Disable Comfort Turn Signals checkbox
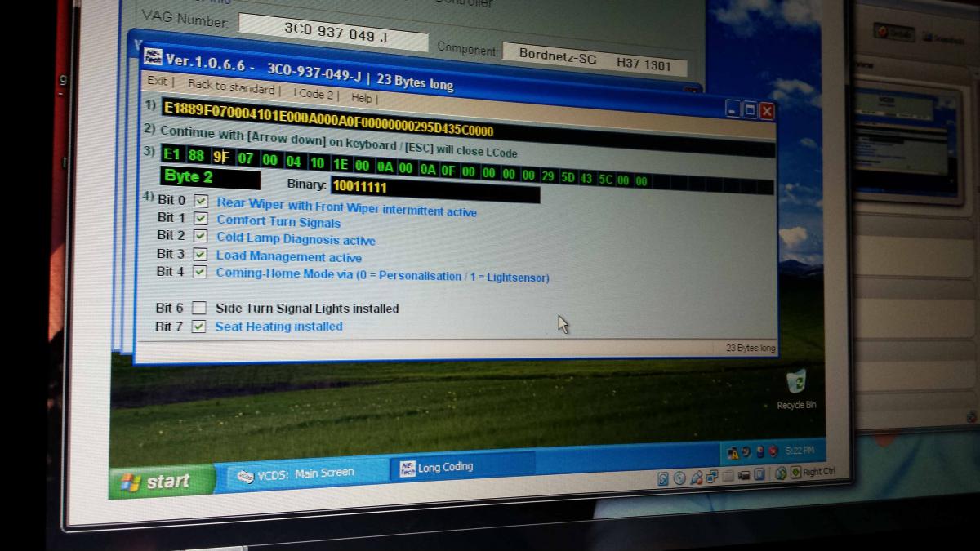The height and width of the screenshot is (551, 980). 200,219
